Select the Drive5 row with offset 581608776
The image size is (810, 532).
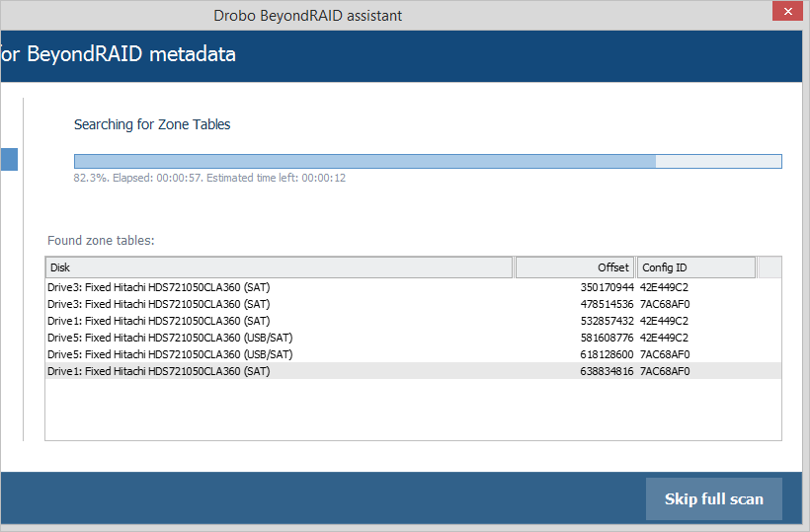(x=413, y=338)
